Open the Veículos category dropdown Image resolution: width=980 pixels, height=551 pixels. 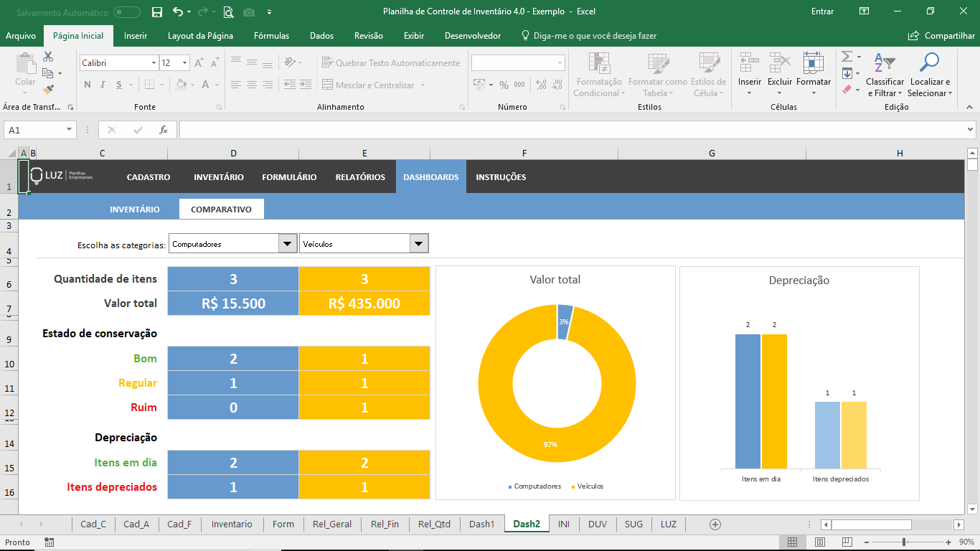click(418, 242)
